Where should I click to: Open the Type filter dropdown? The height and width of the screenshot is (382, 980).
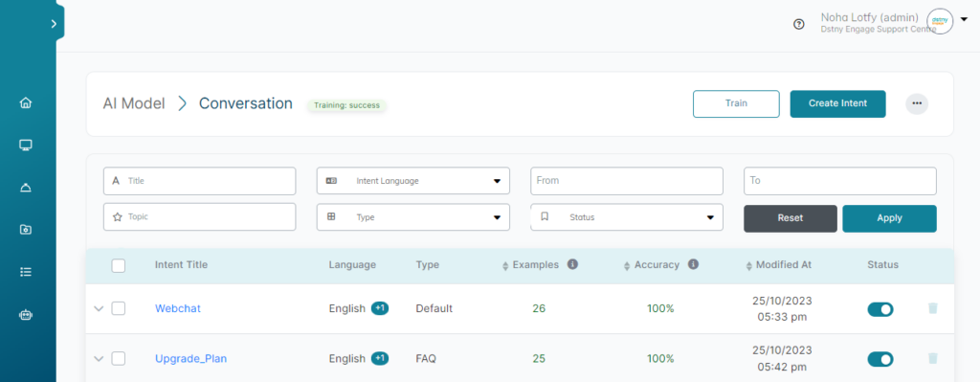(413, 217)
